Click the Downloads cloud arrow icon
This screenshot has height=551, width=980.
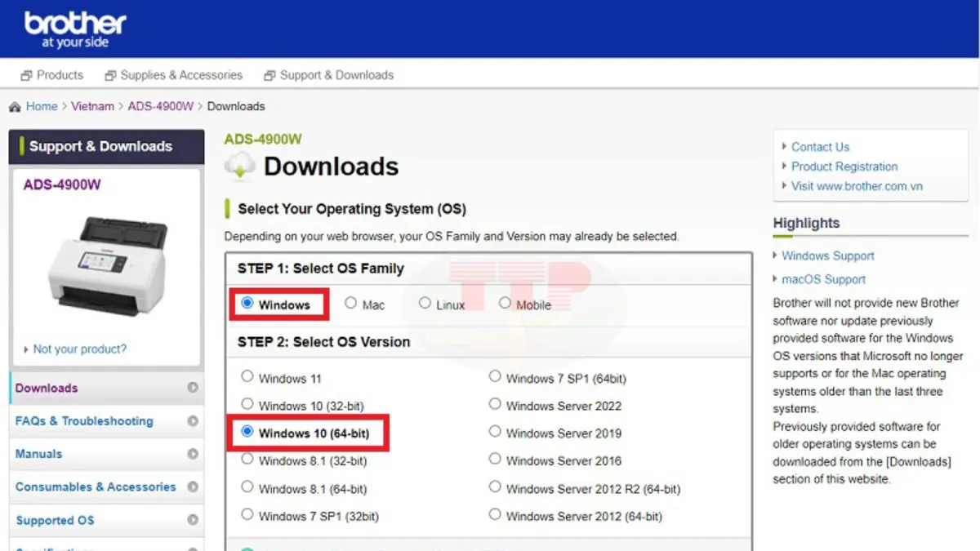[239, 167]
